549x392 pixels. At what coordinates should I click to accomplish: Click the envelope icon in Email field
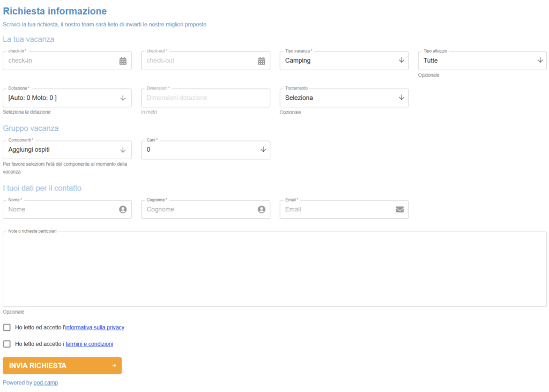[x=399, y=210]
